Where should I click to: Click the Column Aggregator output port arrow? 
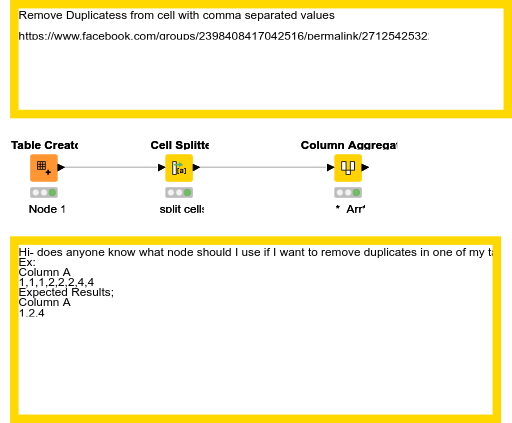pos(366,167)
